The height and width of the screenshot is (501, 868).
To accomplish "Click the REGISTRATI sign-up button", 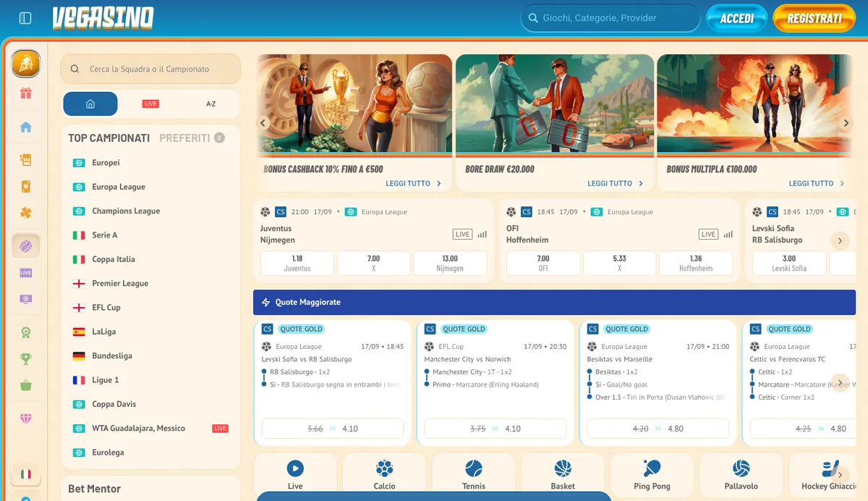I will point(814,19).
